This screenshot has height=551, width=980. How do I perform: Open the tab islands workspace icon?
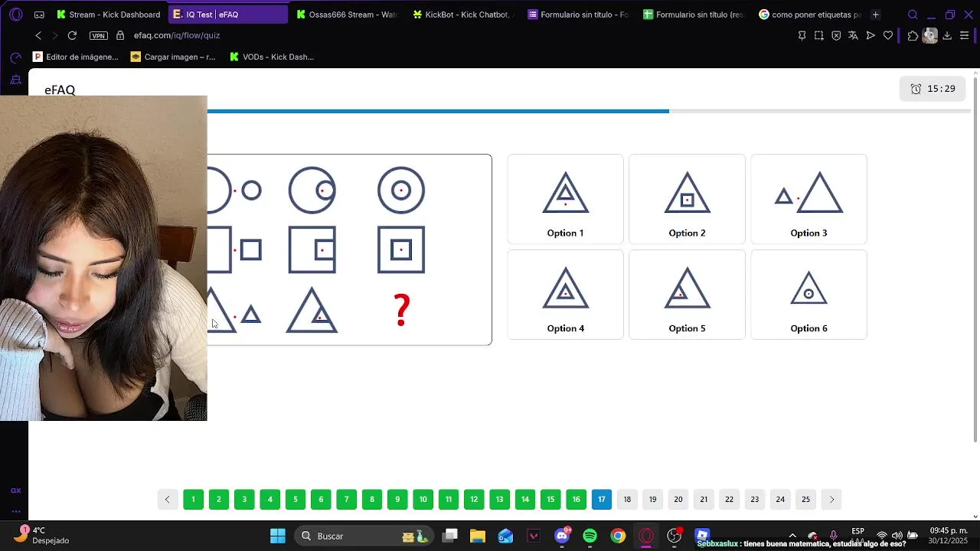pyautogui.click(x=39, y=15)
